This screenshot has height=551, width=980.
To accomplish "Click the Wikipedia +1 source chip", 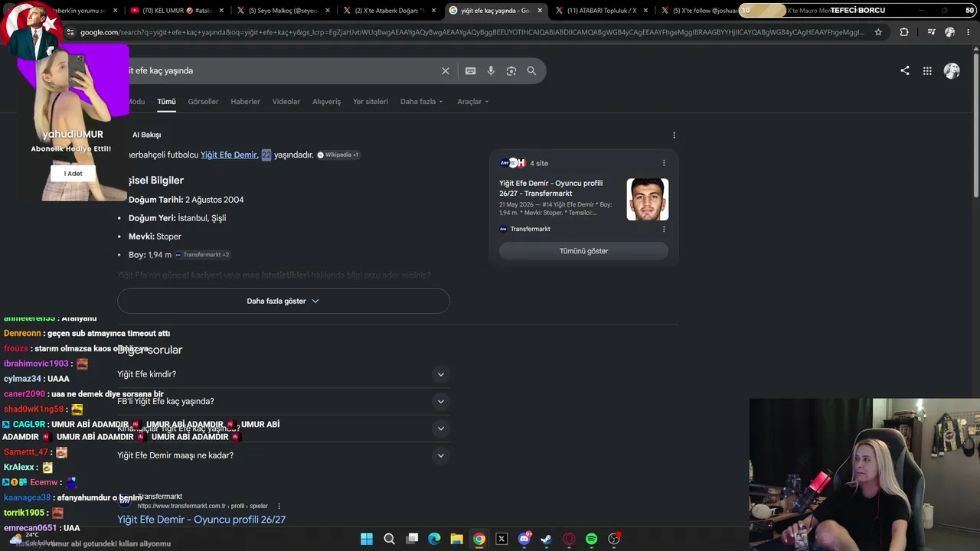I will (338, 155).
